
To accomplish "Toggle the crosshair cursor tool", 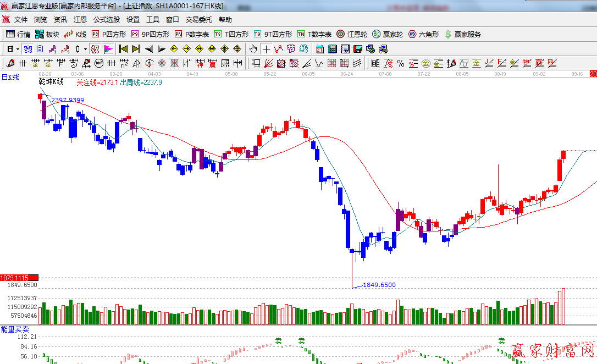I will 266,49.
